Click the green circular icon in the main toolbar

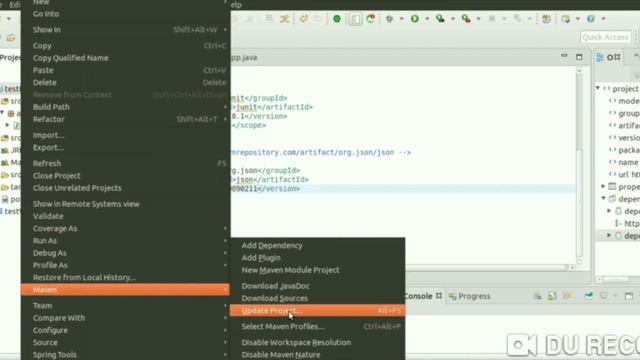pyautogui.click(x=337, y=19)
